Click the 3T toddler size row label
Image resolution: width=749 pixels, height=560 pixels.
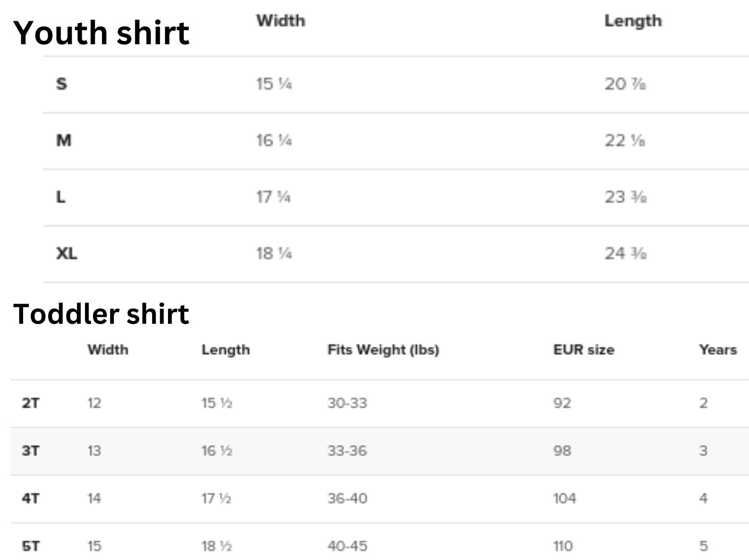[x=30, y=451]
